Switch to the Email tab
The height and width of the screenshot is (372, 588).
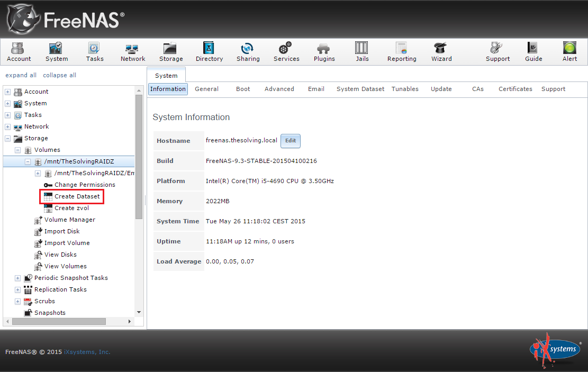click(x=316, y=89)
